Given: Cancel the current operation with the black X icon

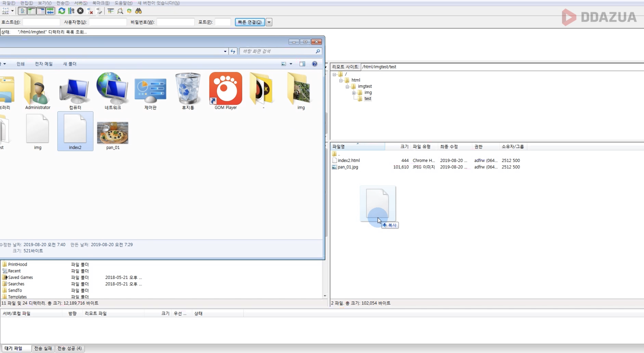Looking at the screenshot, I should pos(80,11).
